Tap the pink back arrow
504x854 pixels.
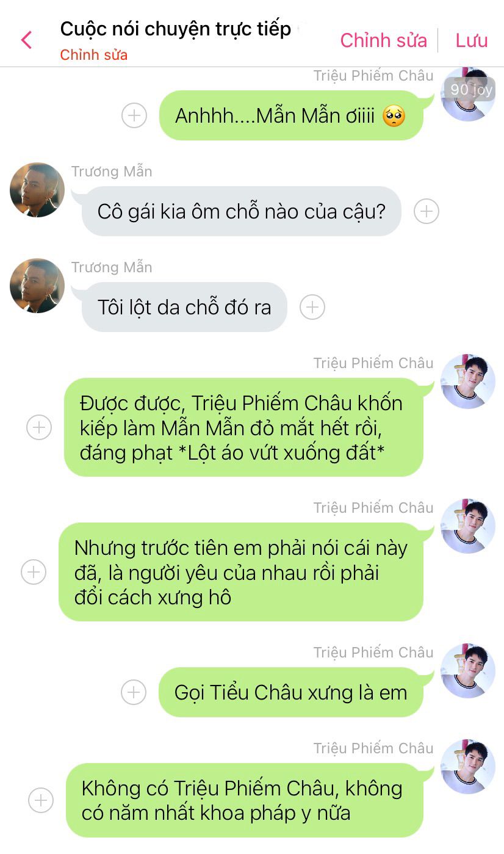click(26, 40)
